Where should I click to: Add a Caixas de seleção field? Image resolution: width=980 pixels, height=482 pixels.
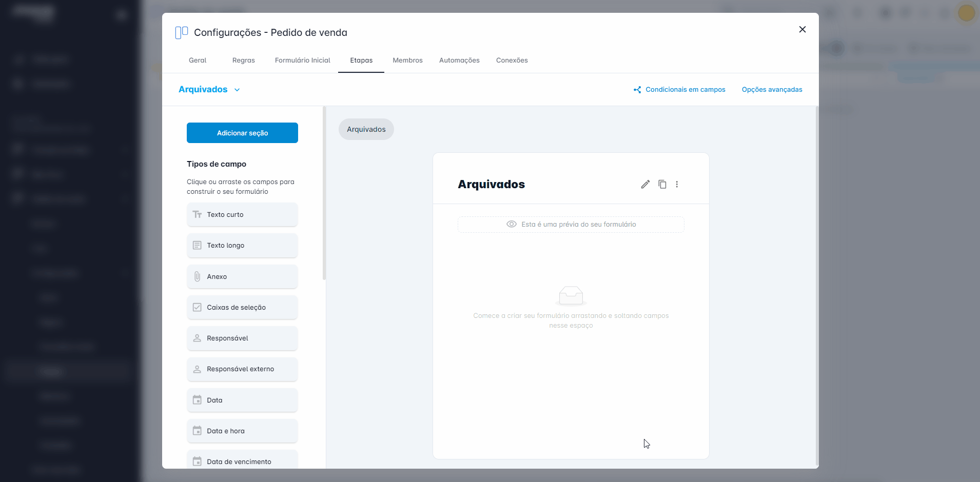(242, 307)
